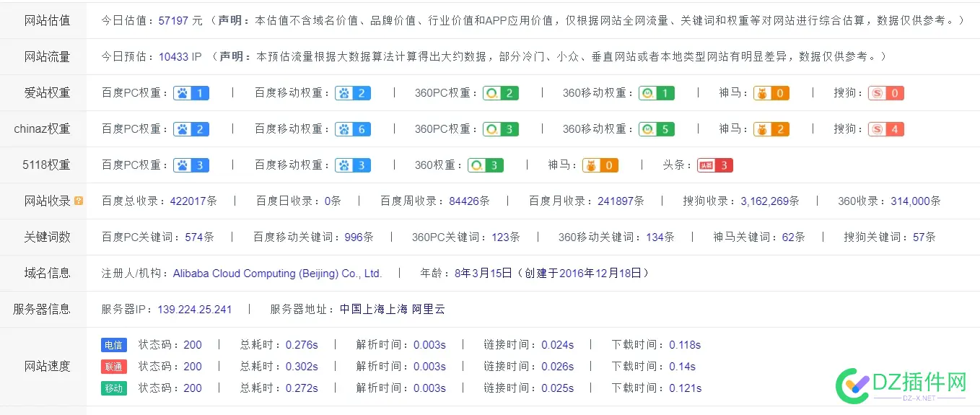Click the 5118 360 weight badge 3
The width and height of the screenshot is (980, 415).
click(486, 165)
